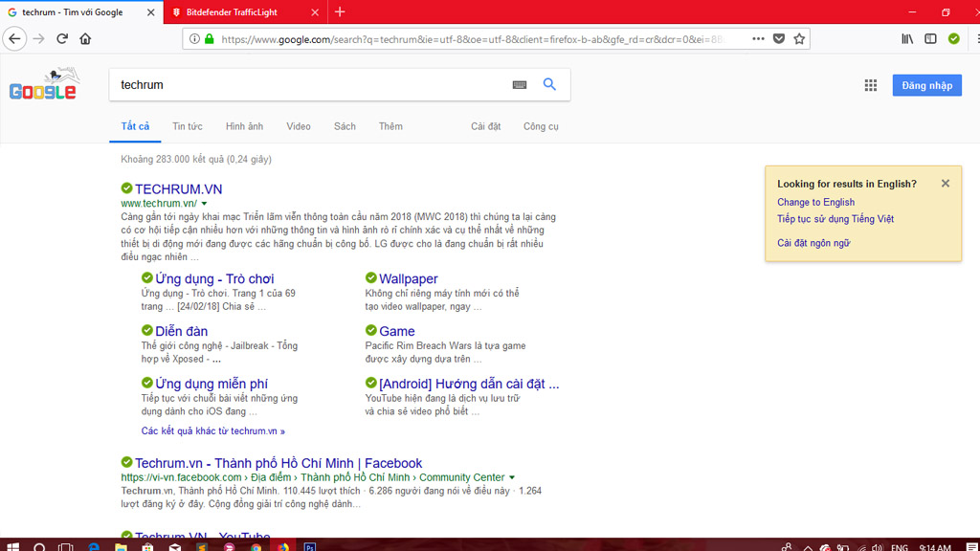The image size is (980, 551).
Task: Open the Game sitelink
Action: tap(397, 331)
